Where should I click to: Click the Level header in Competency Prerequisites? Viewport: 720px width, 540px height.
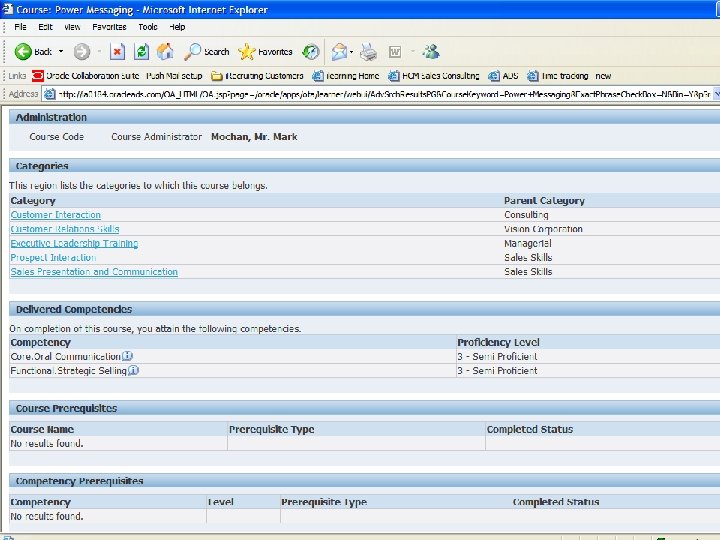pos(221,502)
